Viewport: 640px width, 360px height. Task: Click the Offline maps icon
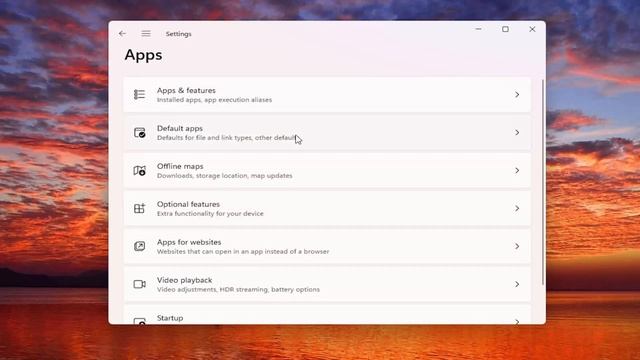[x=139, y=171]
